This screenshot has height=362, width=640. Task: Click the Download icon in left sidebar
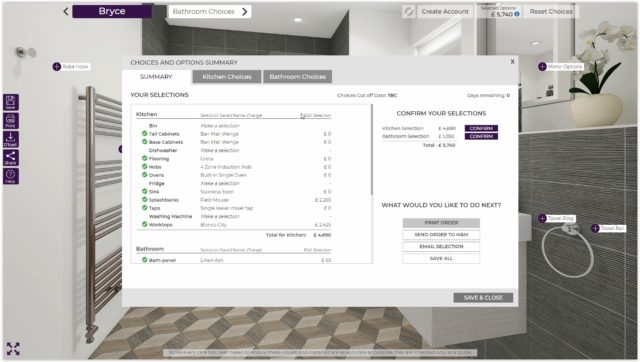point(11,139)
